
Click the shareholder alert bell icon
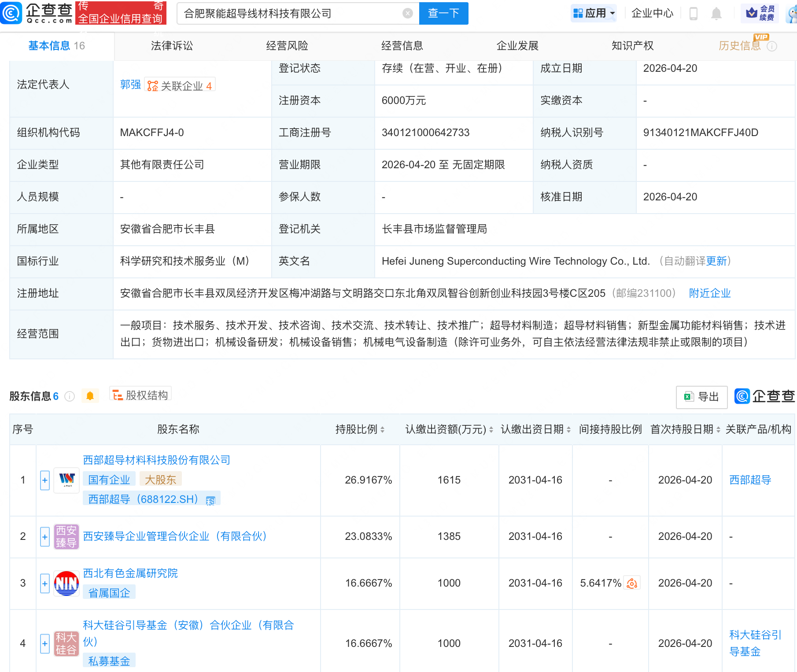(x=90, y=396)
